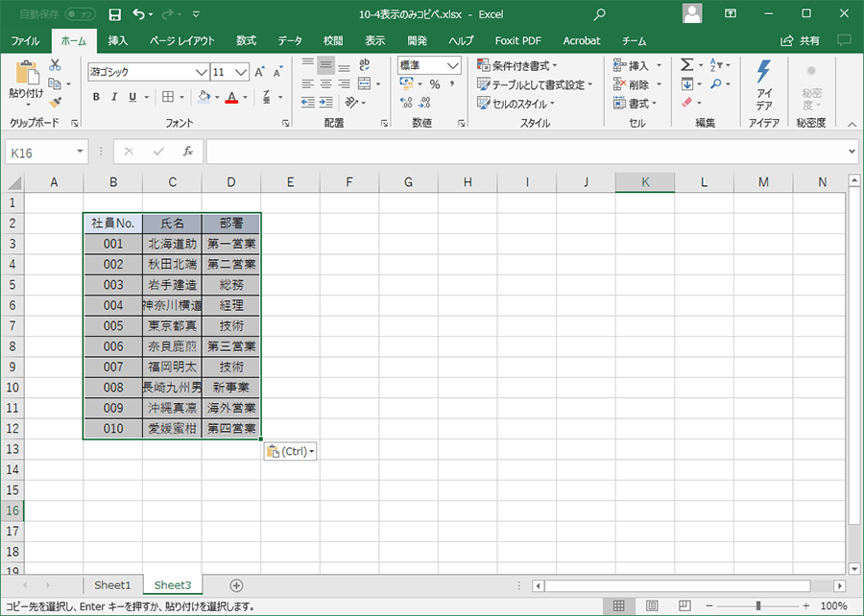Viewport: 864px width, 616px height.
Task: Increase font size with large A icon
Action: (259, 72)
